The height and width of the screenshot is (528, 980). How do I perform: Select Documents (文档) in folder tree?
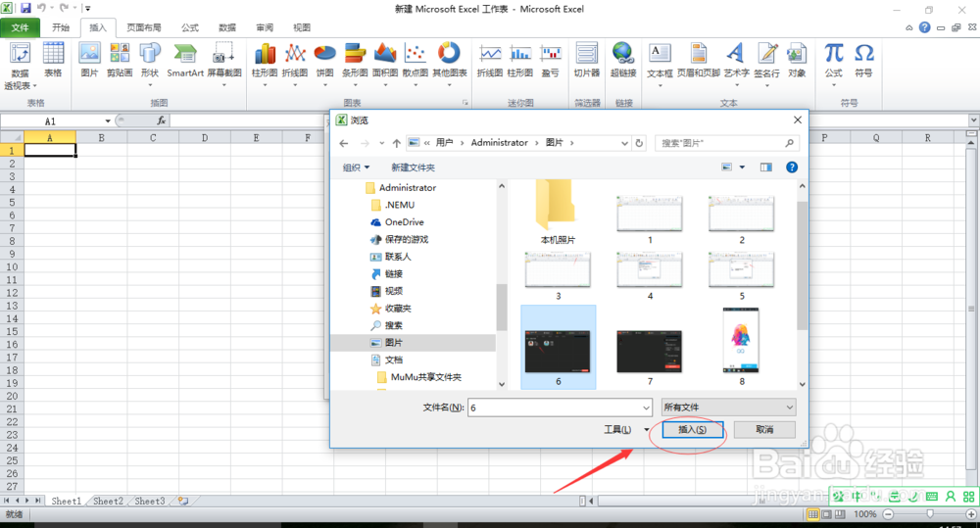(x=387, y=360)
